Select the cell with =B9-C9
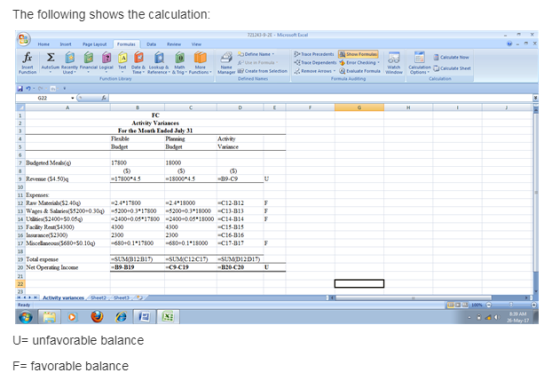 [240, 179]
